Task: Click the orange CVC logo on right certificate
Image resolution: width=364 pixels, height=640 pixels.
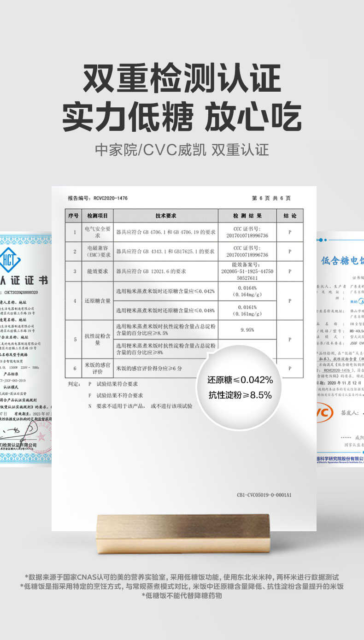Action: [x=324, y=412]
